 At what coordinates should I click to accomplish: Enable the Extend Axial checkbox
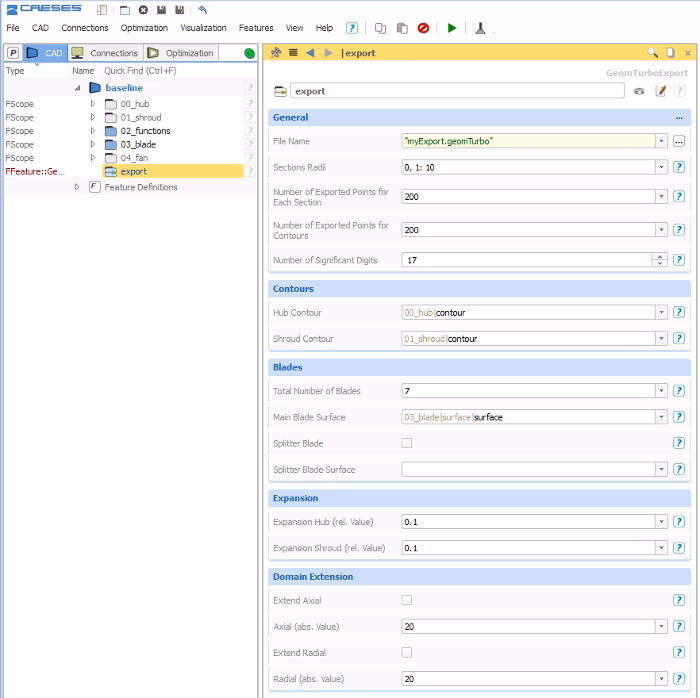[406, 600]
